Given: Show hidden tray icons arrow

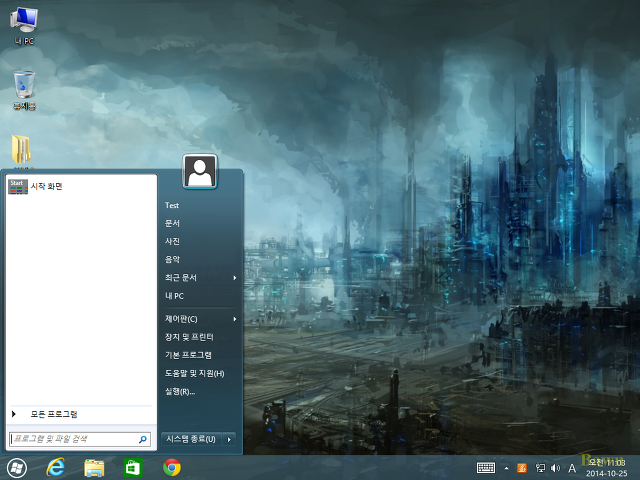Looking at the screenshot, I should click(507, 468).
